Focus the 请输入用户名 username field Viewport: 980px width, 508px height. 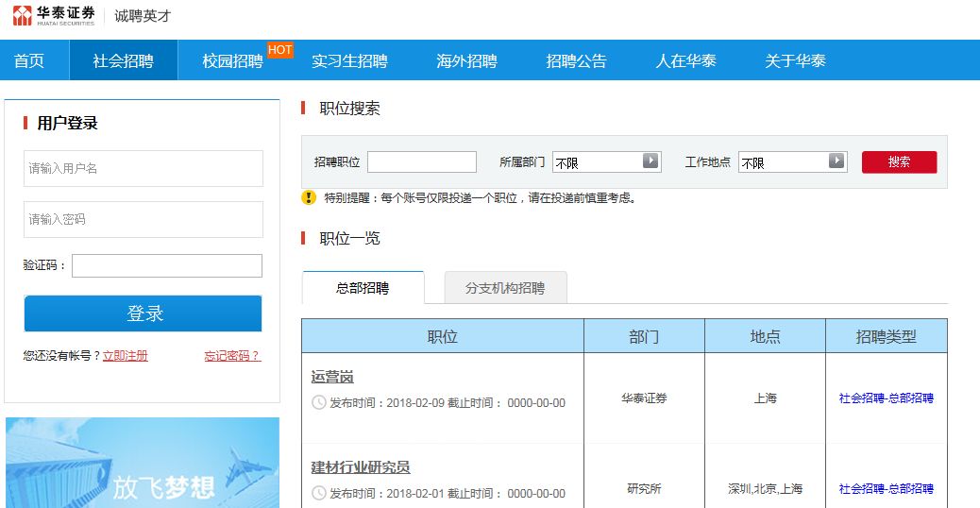(144, 168)
